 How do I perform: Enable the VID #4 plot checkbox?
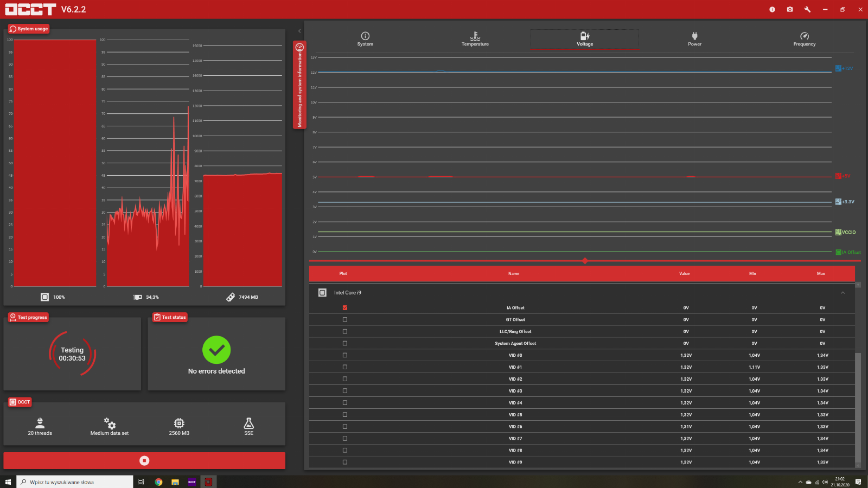pos(345,403)
